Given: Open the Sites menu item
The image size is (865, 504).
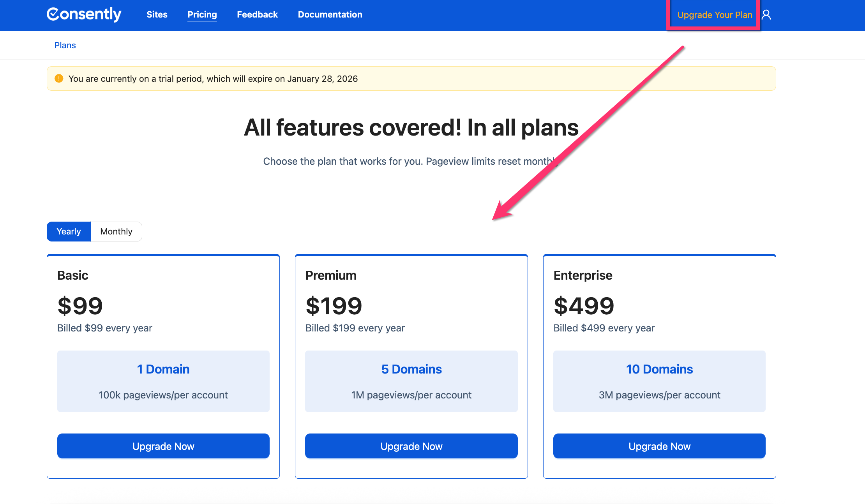Looking at the screenshot, I should tap(157, 14).
